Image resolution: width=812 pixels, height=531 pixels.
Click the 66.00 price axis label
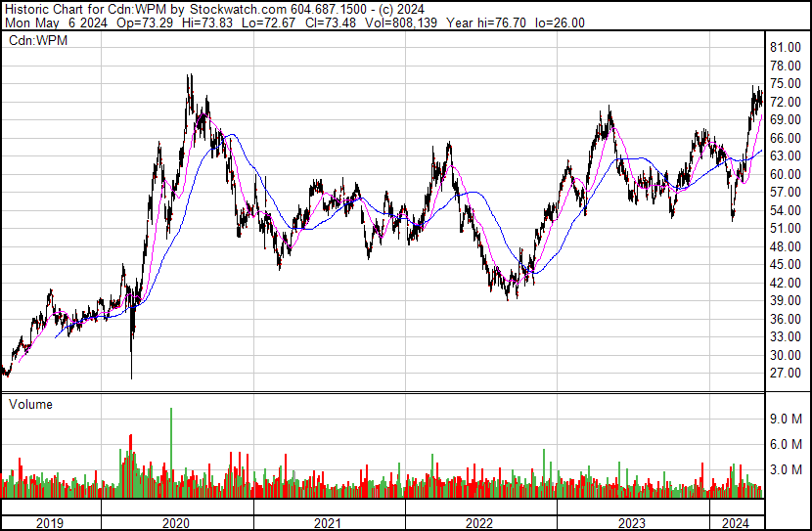click(x=786, y=138)
